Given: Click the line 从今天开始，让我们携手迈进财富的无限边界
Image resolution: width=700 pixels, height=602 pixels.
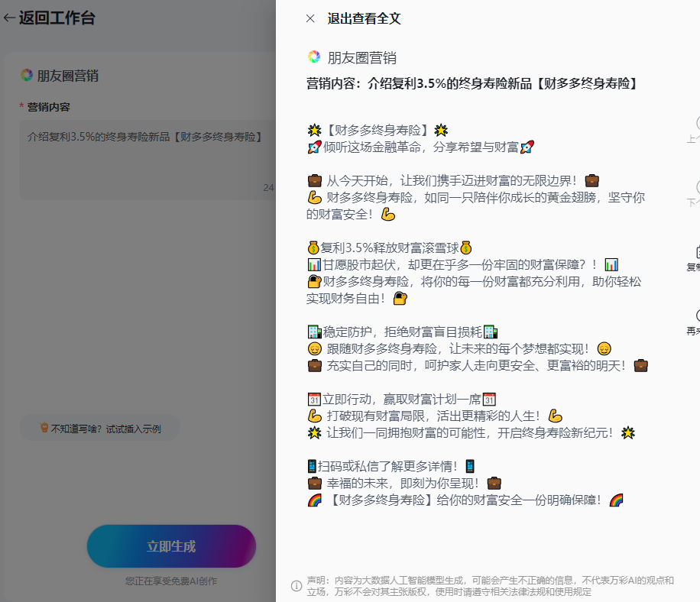Looking at the screenshot, I should 453,181.
